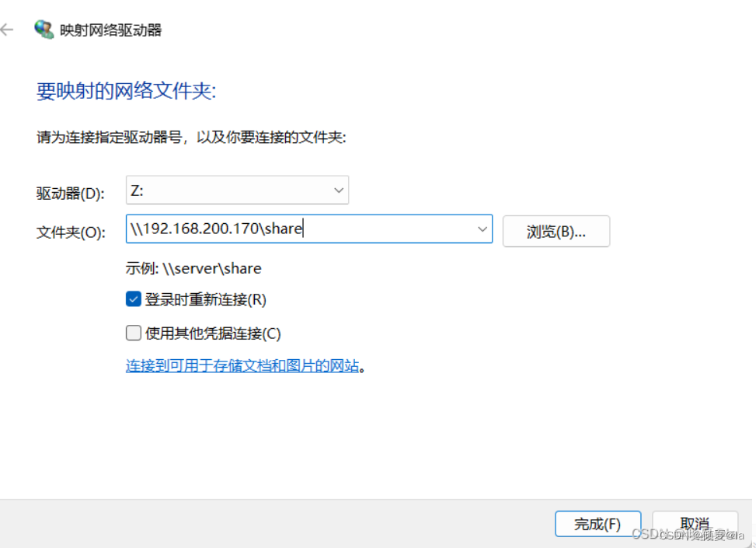Click the 取消 cancel button

pos(695,524)
